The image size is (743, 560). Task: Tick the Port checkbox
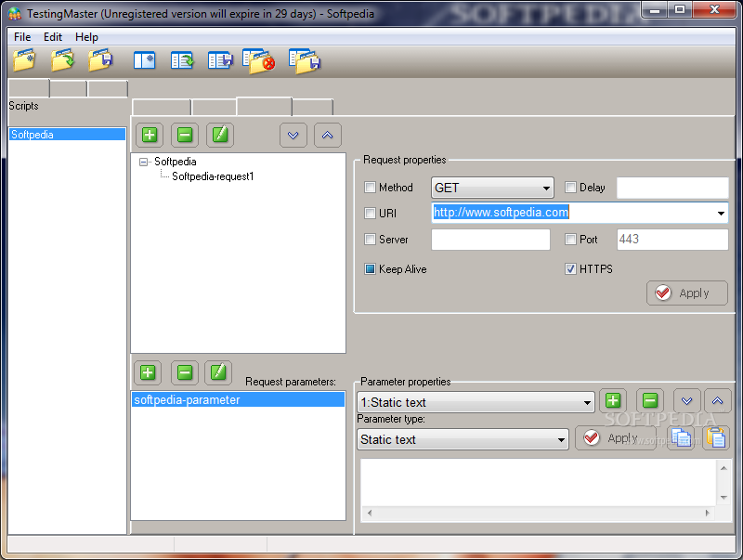click(570, 240)
